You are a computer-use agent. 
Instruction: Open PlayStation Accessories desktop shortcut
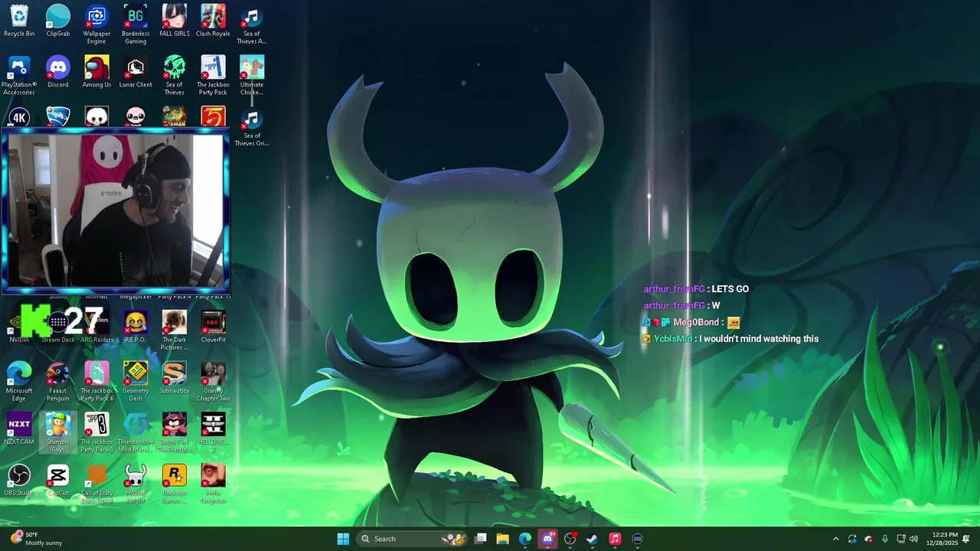tap(19, 75)
